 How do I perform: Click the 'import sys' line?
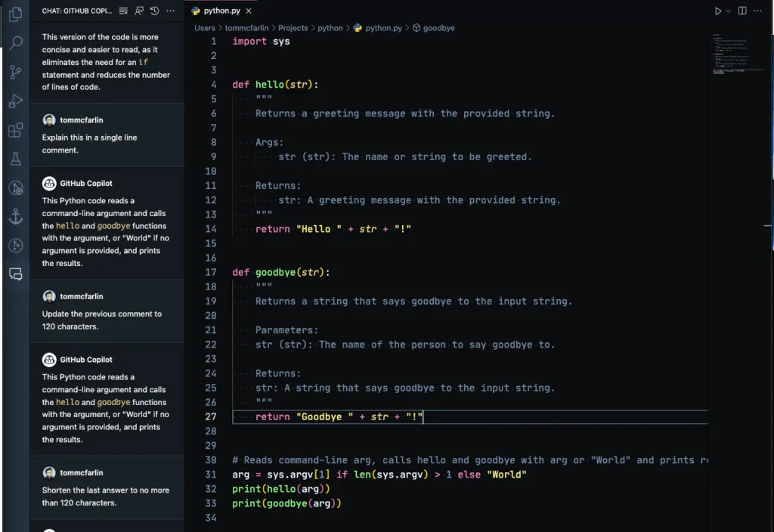(x=261, y=42)
